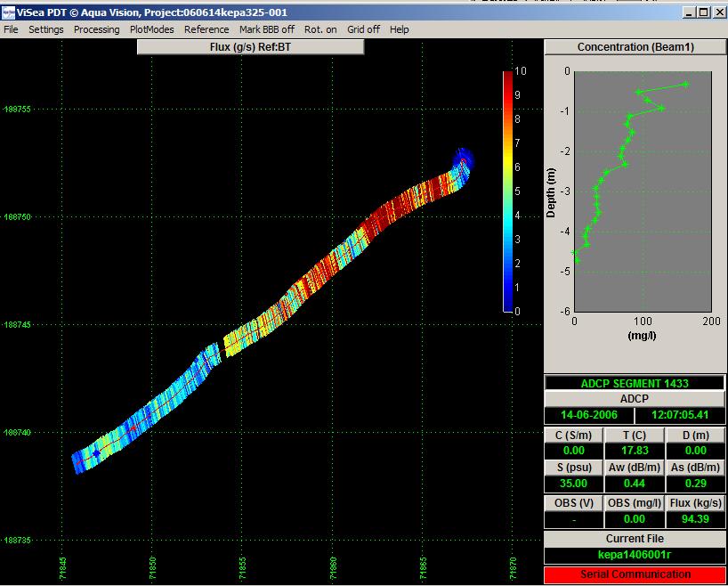This screenshot has height=586, width=728.
Task: Click the C (S/m) label button
Action: point(574,435)
